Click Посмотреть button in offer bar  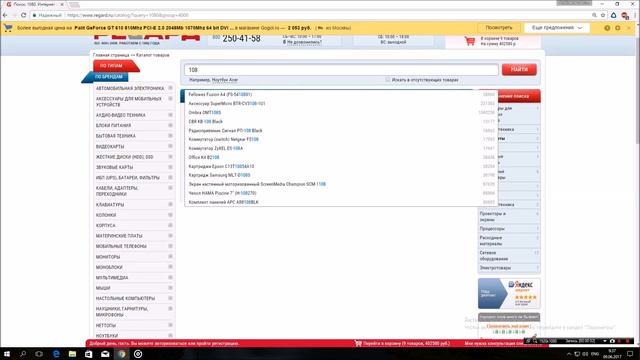tap(499, 28)
